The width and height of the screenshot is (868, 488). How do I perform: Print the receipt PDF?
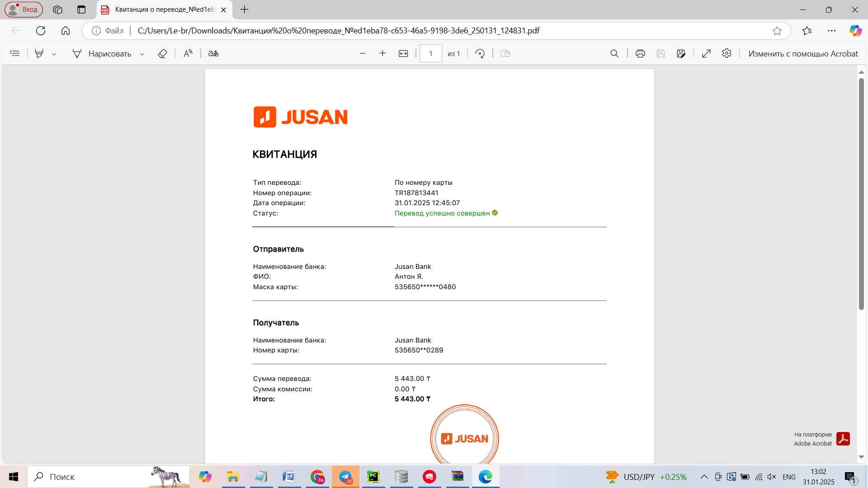click(640, 53)
